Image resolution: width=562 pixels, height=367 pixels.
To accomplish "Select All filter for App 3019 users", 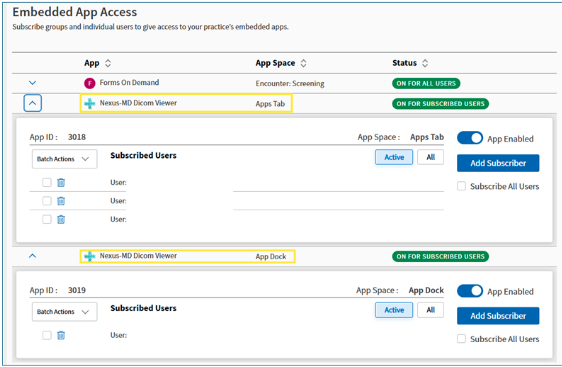I will point(430,310).
